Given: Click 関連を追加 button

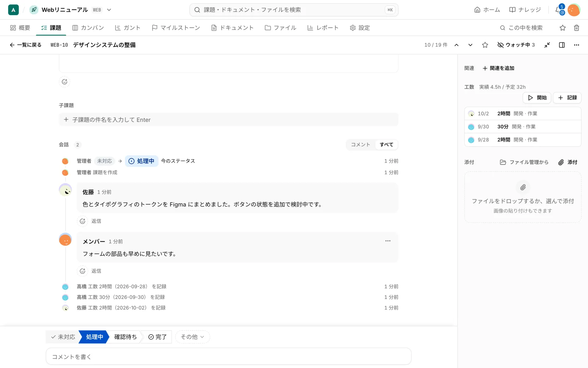Looking at the screenshot, I should [498, 68].
